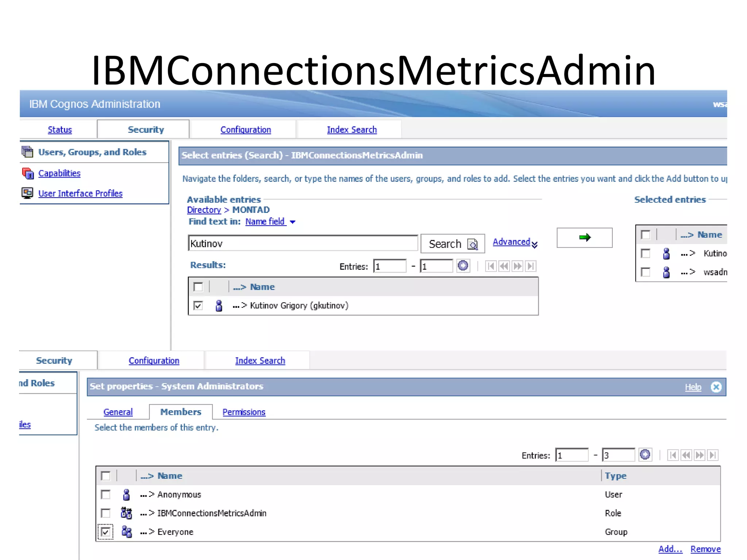Click the Type column header
Screen dimensions: 747x560
pos(616,476)
